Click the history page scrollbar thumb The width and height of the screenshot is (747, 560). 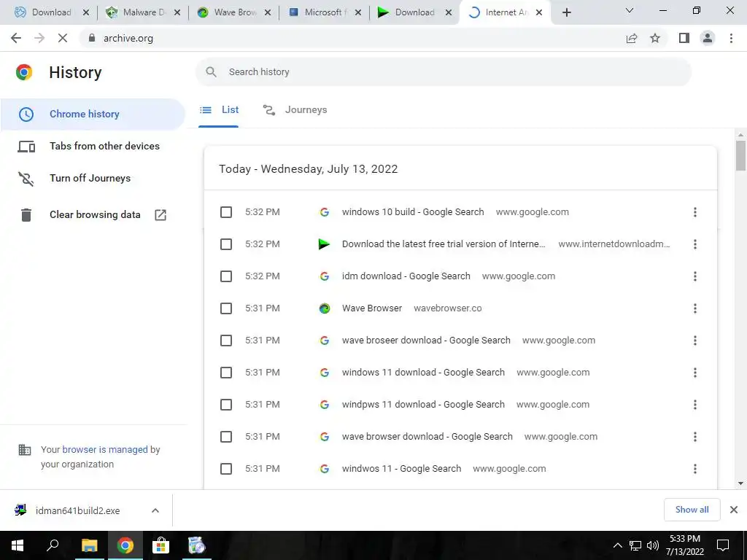click(x=740, y=155)
